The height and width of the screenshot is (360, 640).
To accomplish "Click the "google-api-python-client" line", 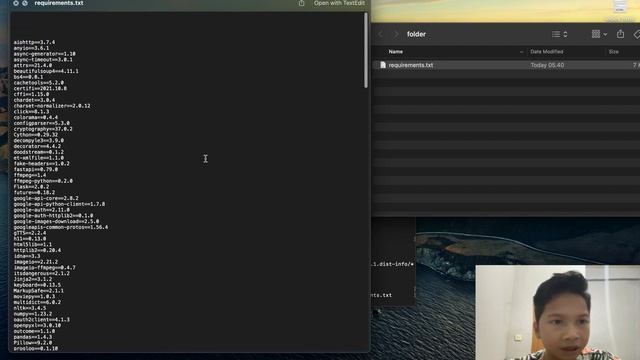I will coord(59,204).
